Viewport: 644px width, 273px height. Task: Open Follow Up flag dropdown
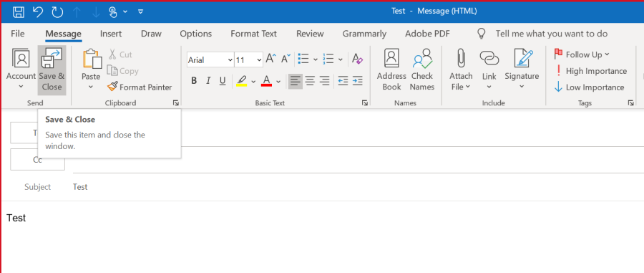(x=582, y=54)
